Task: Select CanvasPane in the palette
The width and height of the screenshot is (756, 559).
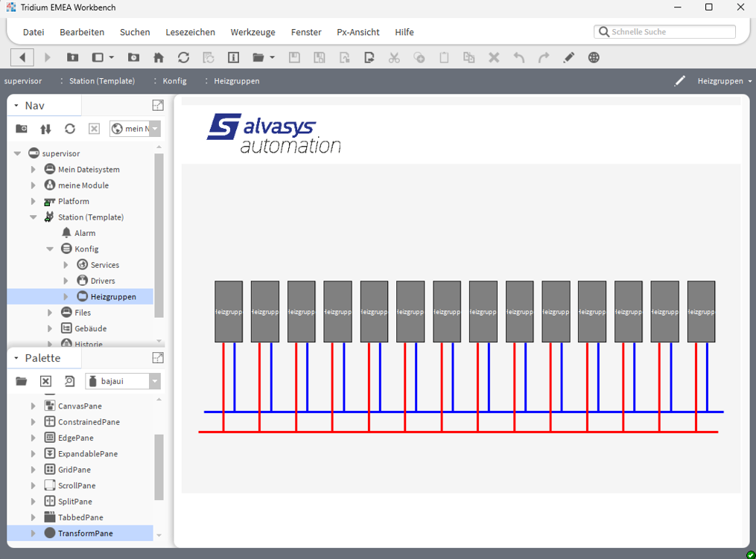Action: pyautogui.click(x=80, y=406)
